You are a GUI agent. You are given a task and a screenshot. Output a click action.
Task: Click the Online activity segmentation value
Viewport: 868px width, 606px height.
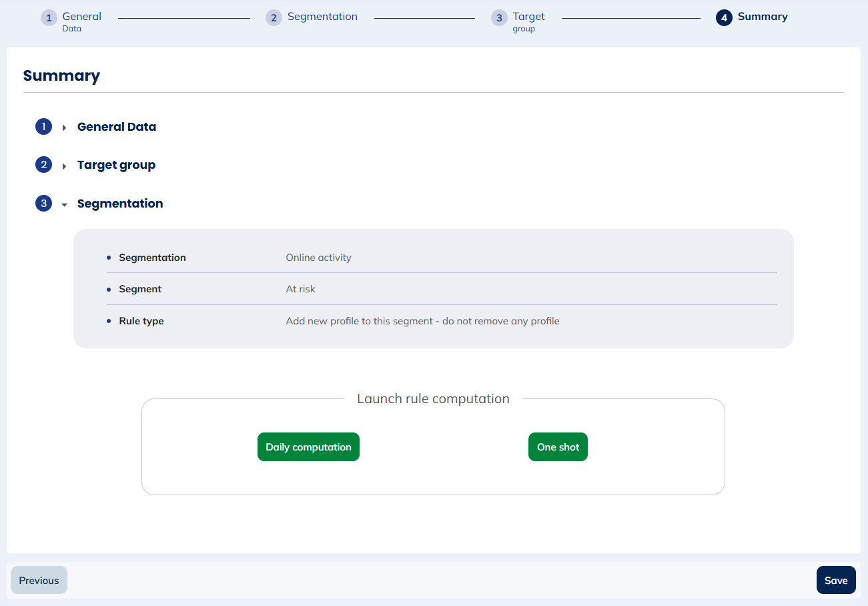point(318,258)
